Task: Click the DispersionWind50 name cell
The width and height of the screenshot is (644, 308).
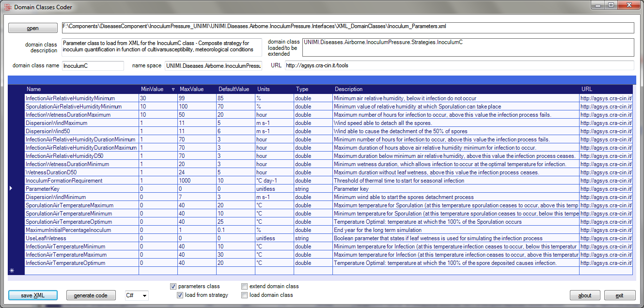Action: tap(81, 131)
